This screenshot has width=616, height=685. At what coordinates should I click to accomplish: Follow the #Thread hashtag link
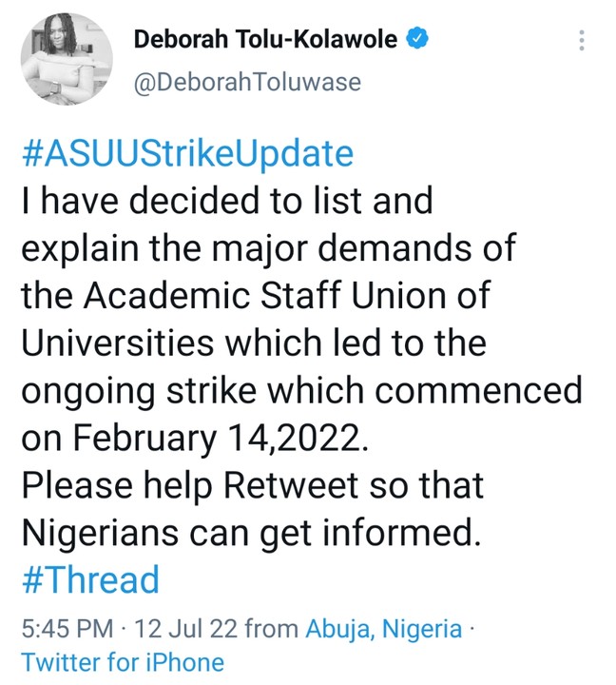pyautogui.click(x=90, y=580)
